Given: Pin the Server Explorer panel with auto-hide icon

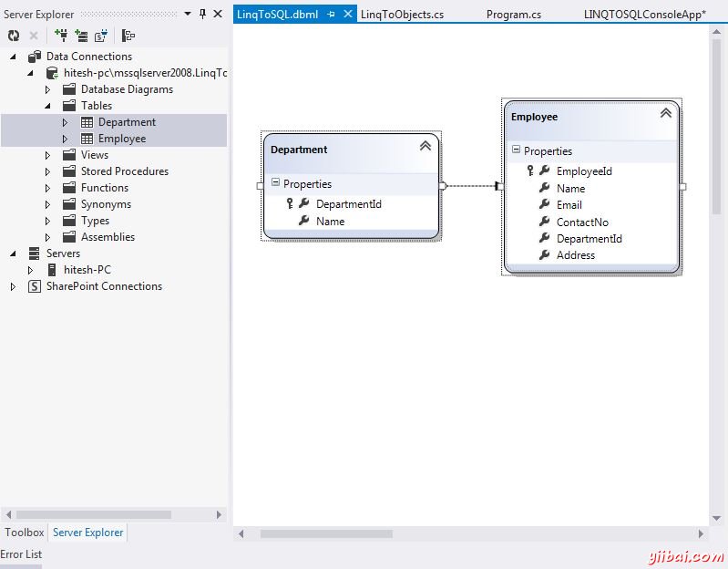Looking at the screenshot, I should pos(202,14).
